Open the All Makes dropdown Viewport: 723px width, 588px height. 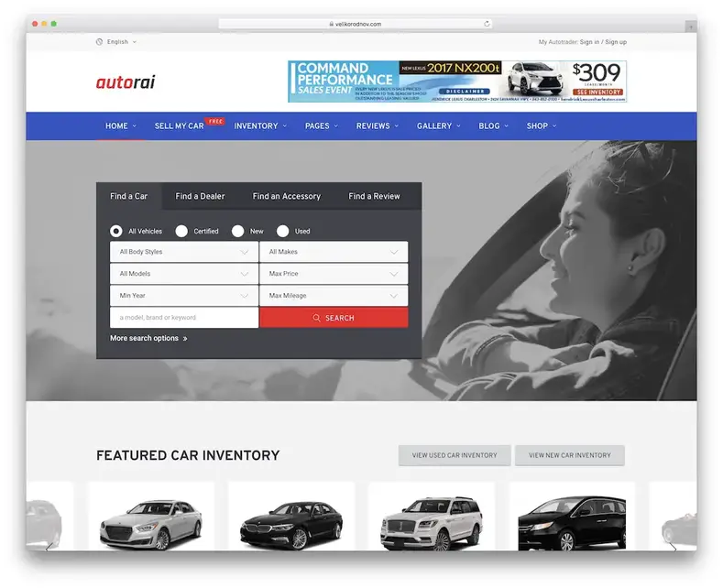334,252
